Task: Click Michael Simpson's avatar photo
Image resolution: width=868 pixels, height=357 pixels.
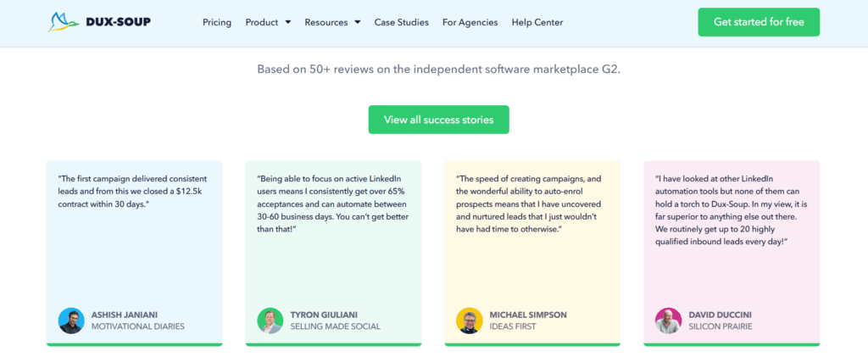Action: [x=470, y=321]
